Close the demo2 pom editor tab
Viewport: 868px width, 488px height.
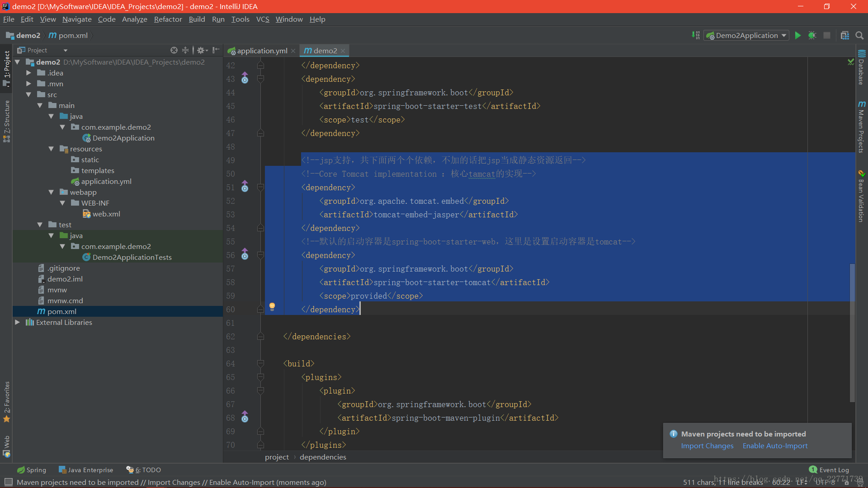coord(343,51)
